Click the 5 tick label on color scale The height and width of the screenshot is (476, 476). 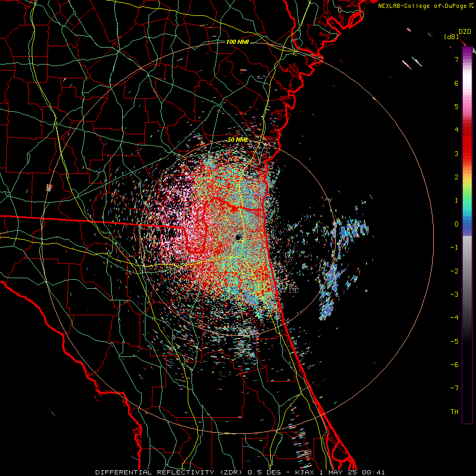[456, 106]
